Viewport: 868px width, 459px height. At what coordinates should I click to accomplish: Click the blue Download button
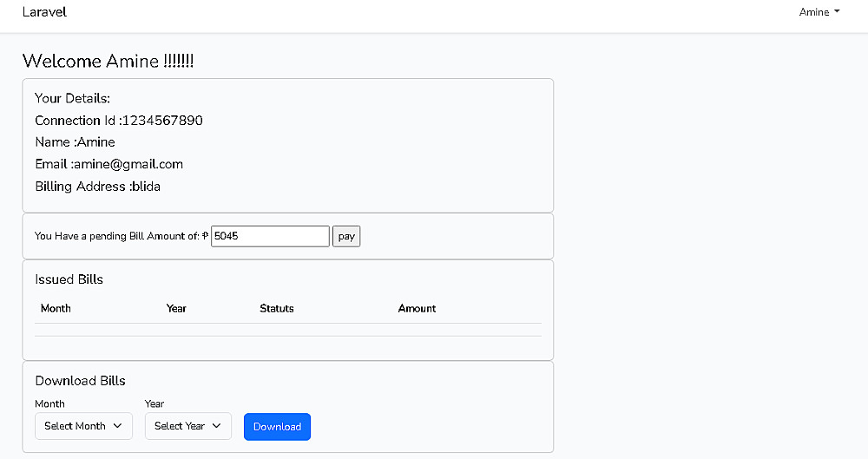click(x=277, y=427)
